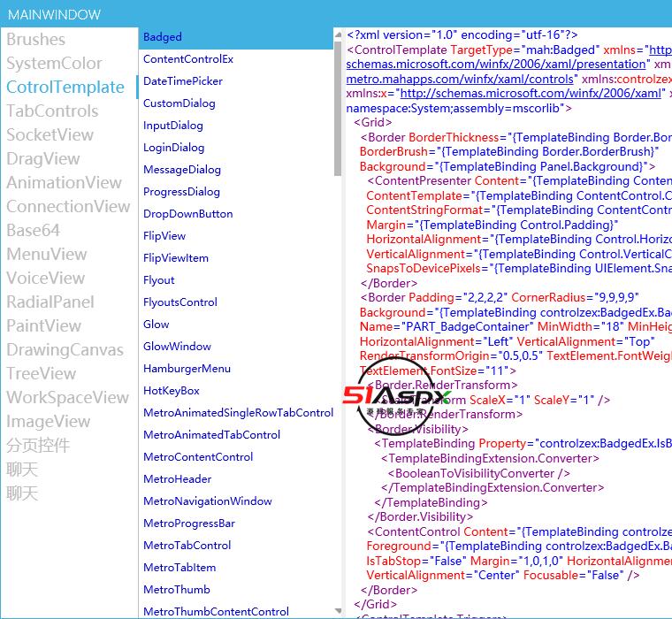Select the Badged list item
The image size is (672, 619).
(x=236, y=37)
